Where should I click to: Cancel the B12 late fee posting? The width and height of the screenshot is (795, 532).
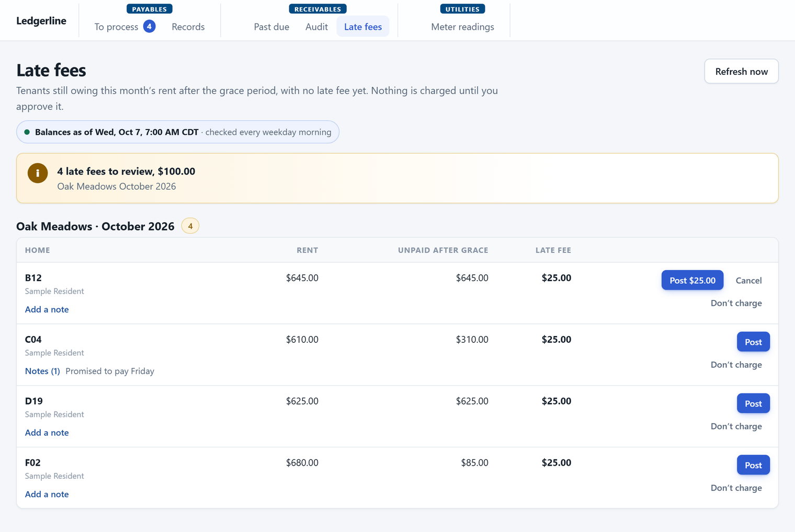coord(748,280)
